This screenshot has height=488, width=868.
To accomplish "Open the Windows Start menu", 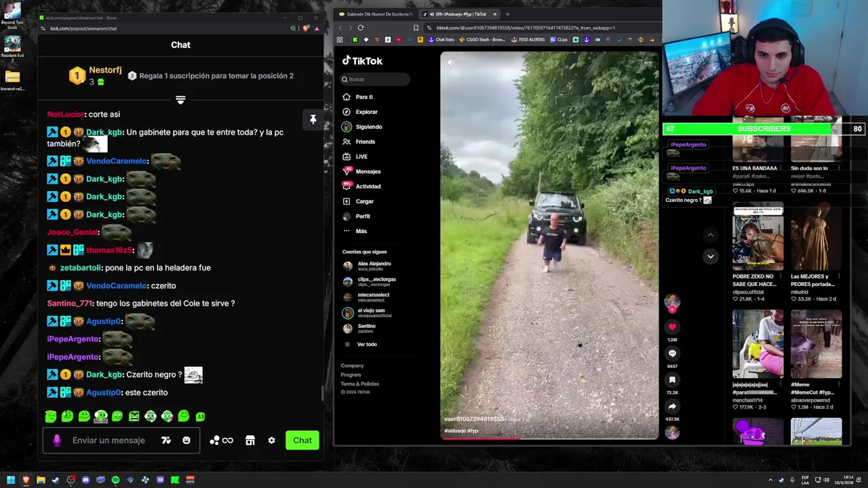I will (11, 480).
